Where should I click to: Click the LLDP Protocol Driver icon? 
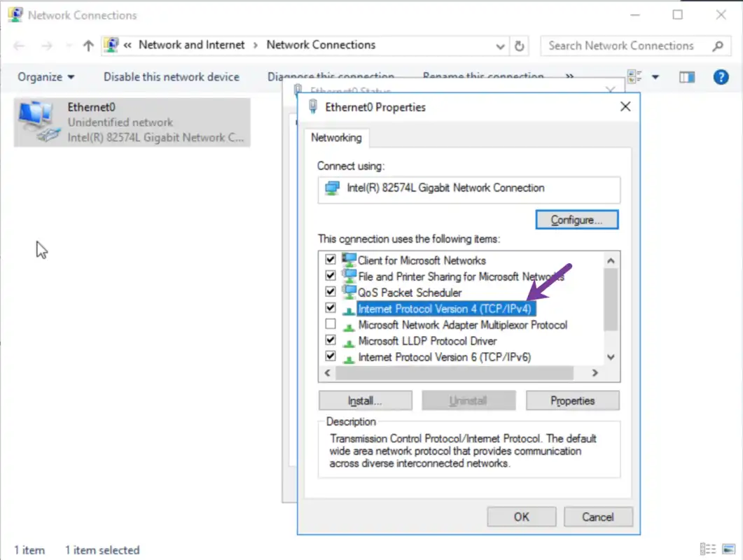tap(349, 342)
